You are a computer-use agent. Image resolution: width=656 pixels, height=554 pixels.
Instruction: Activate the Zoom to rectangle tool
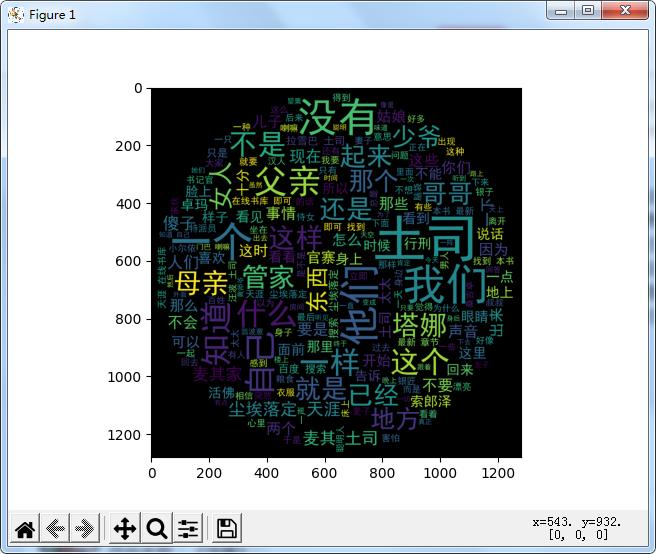(156, 528)
